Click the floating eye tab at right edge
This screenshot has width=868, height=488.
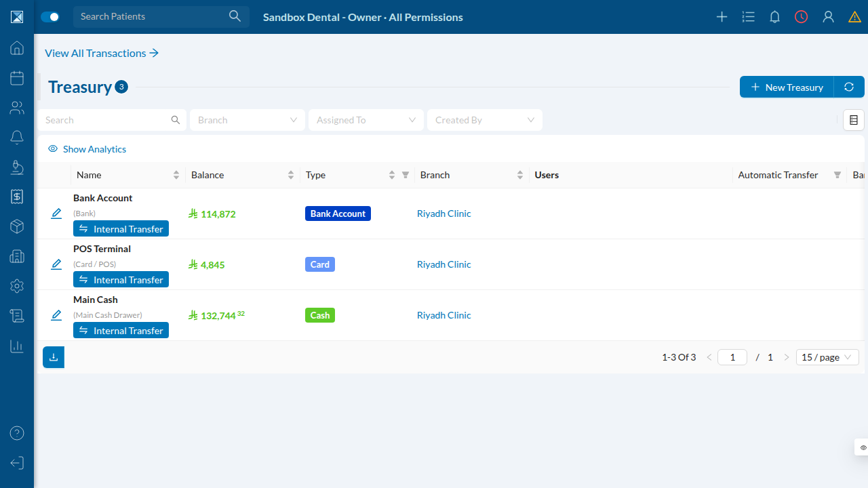[862, 447]
